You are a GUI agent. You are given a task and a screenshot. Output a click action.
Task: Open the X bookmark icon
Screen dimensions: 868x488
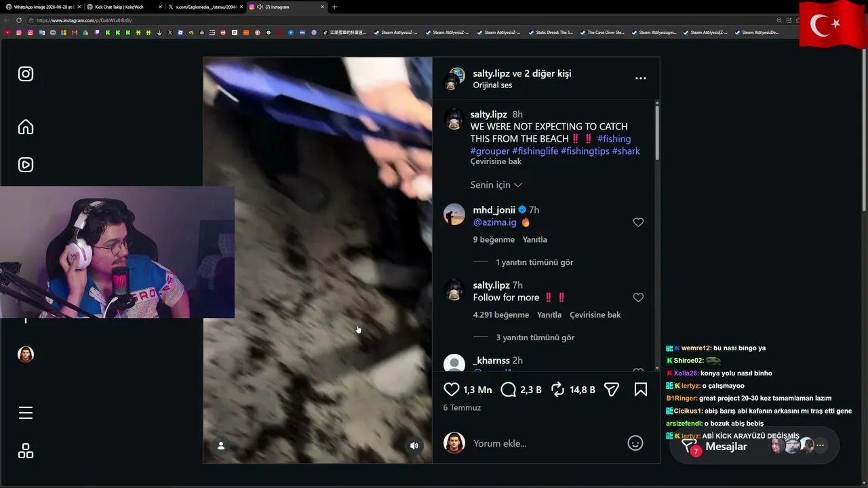[170, 33]
